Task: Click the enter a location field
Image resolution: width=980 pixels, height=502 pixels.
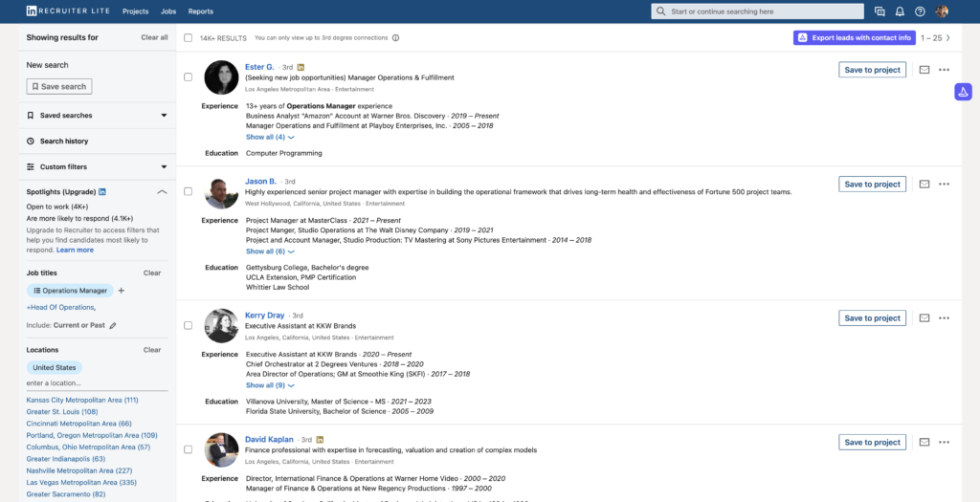Action: tap(97, 382)
